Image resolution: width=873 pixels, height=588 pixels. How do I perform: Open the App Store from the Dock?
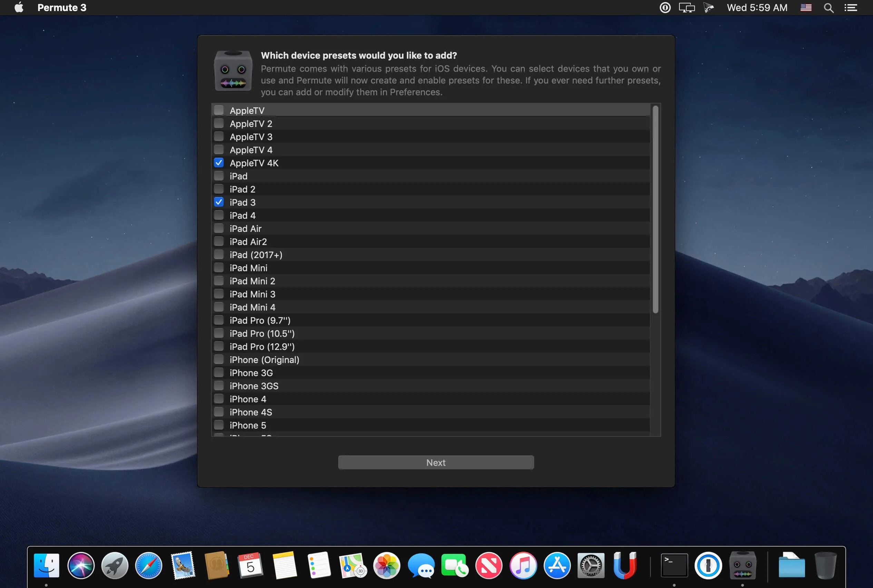point(557,565)
